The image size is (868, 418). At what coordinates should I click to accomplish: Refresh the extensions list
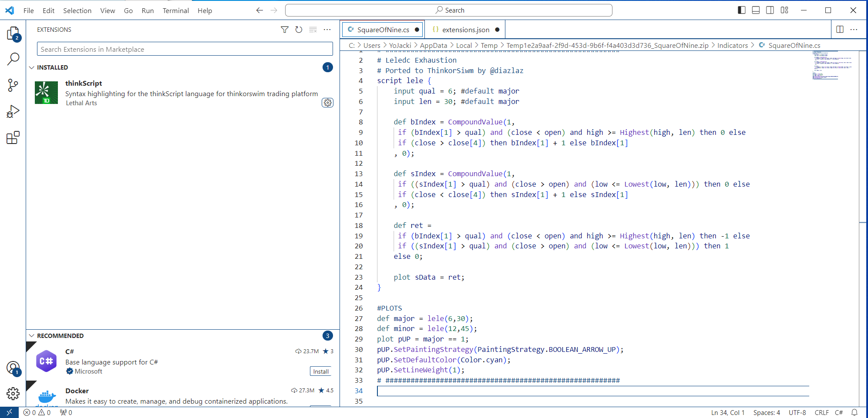tap(299, 30)
